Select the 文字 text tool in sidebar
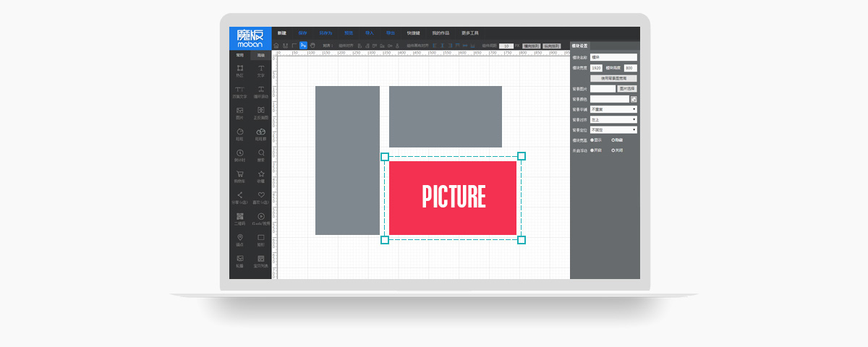 tap(261, 69)
